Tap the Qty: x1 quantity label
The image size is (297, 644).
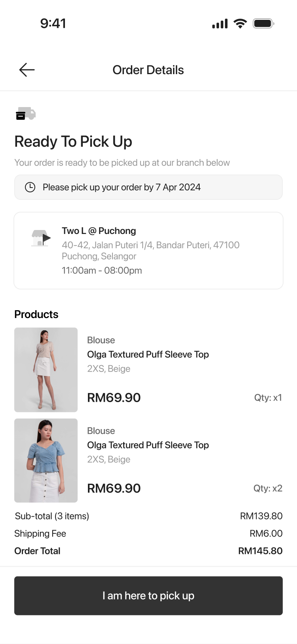268,398
